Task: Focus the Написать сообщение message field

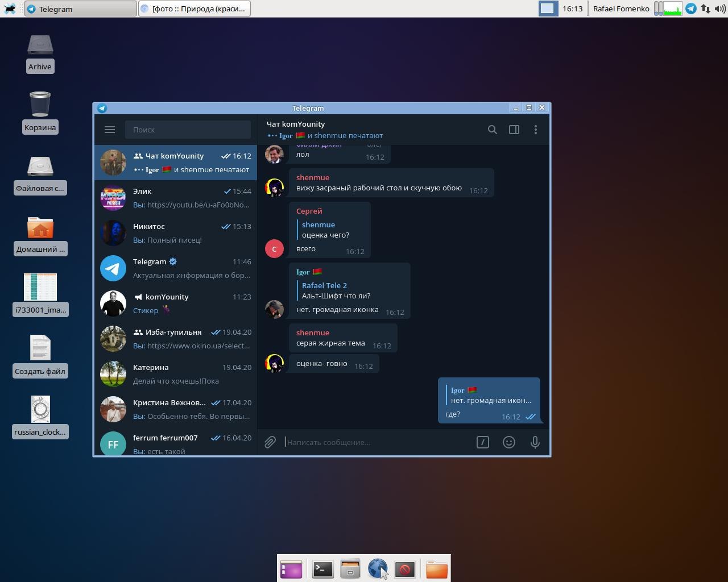Action: point(378,442)
